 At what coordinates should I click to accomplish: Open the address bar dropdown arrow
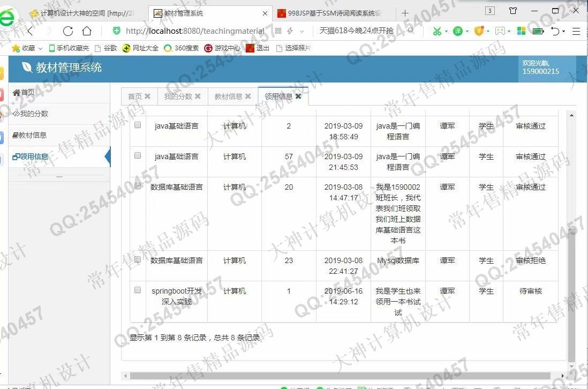[302, 32]
